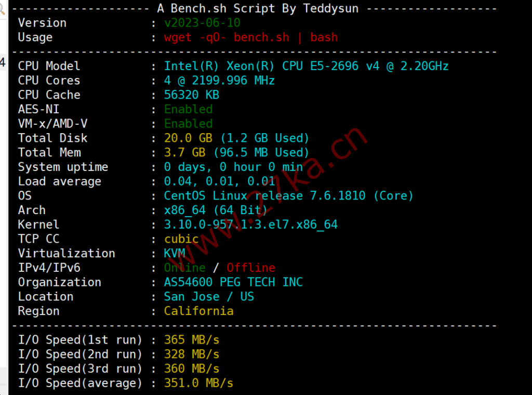Screen dimensions: 532x395
Task: Click "CentOS Linux release 7.6.1810 (Core)"
Action: coord(289,196)
